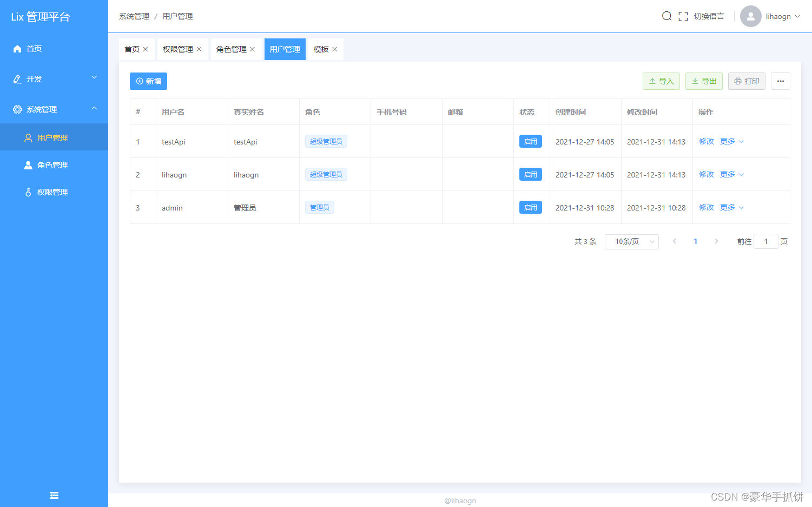812x507 pixels.
Task: Click the 系统管理 gear icon in sidebar
Action: pos(17,109)
